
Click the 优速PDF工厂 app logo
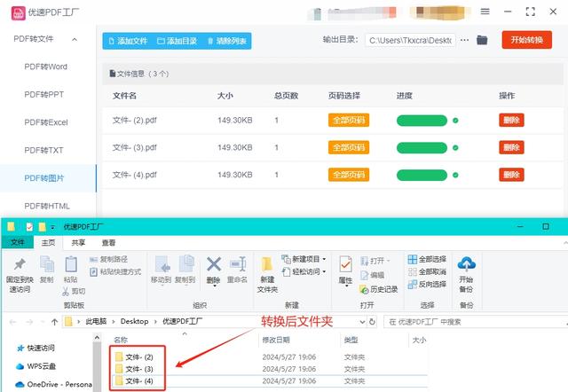(x=18, y=13)
